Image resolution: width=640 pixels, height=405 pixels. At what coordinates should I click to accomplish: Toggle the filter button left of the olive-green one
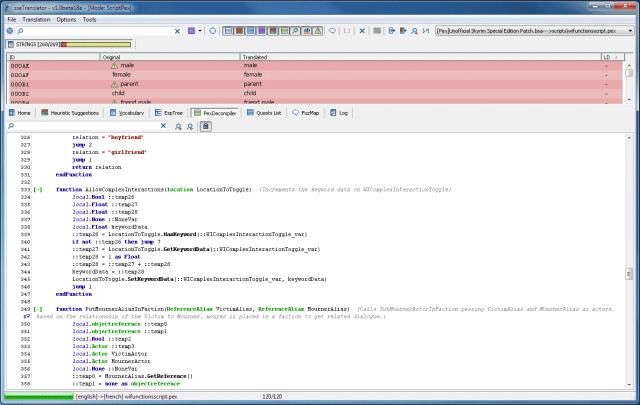click(273, 31)
